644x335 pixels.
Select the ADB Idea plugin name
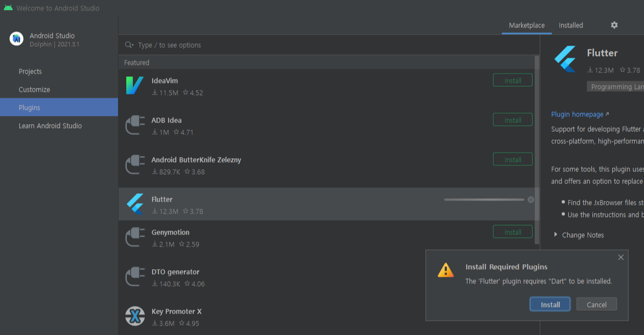point(166,120)
